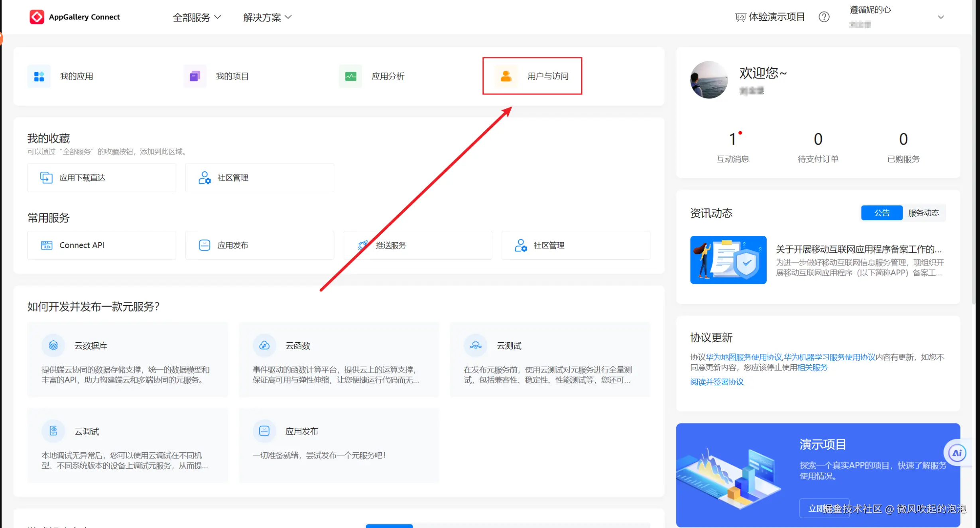Open 我的应用 grid icon
Screen dimensions: 980x528
(39, 76)
